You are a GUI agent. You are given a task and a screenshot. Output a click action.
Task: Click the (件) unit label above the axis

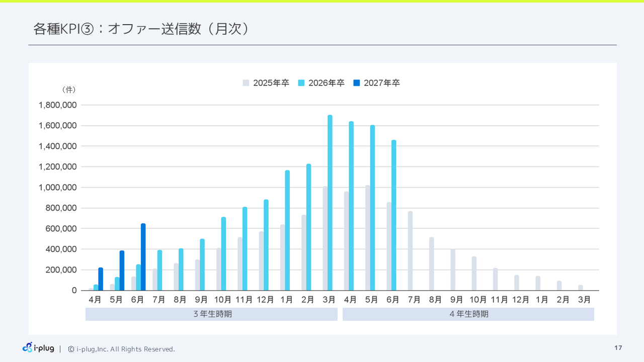70,89
